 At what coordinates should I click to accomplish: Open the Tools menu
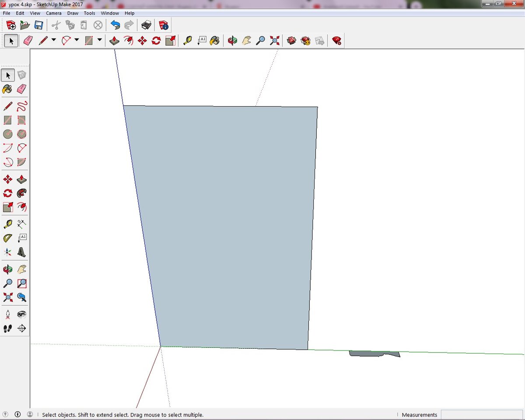tap(89, 13)
